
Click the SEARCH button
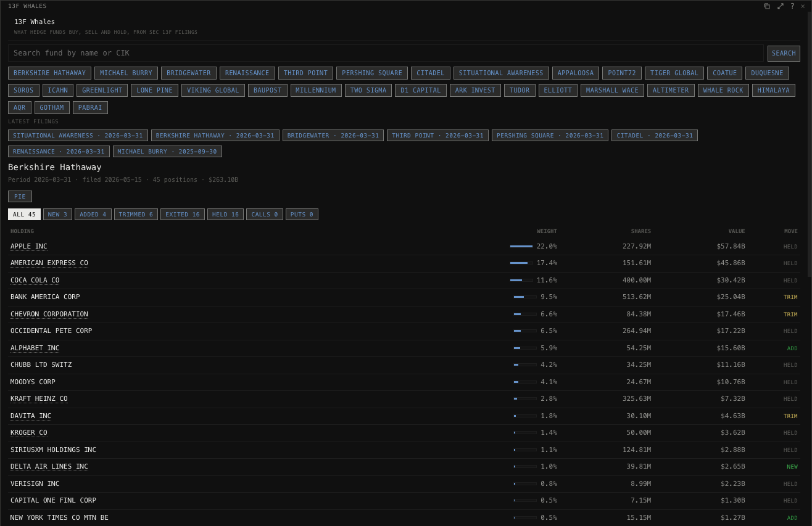(784, 54)
